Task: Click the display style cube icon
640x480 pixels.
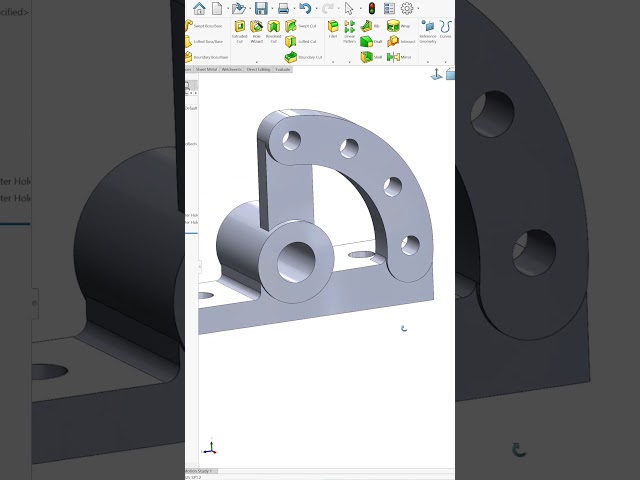Action: coord(451,74)
